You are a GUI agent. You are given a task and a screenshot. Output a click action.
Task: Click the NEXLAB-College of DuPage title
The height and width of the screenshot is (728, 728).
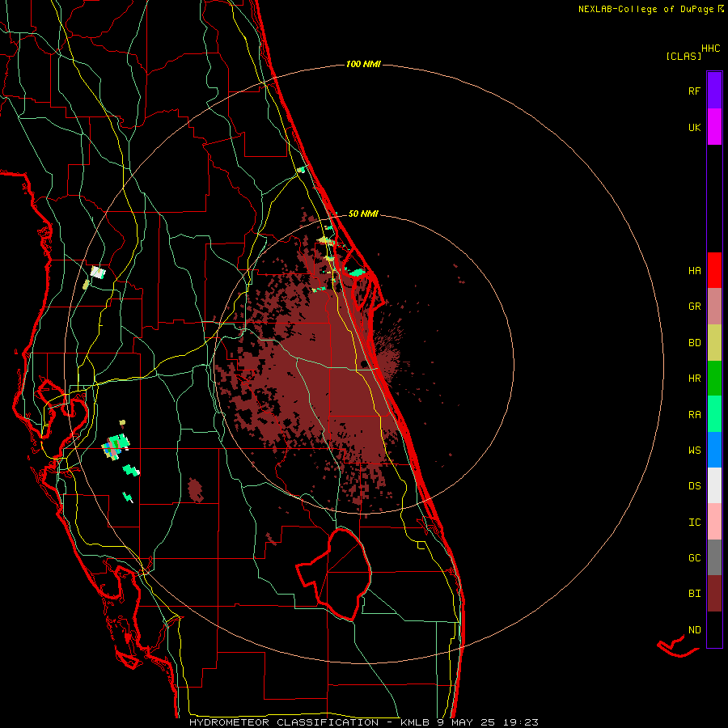(645, 9)
